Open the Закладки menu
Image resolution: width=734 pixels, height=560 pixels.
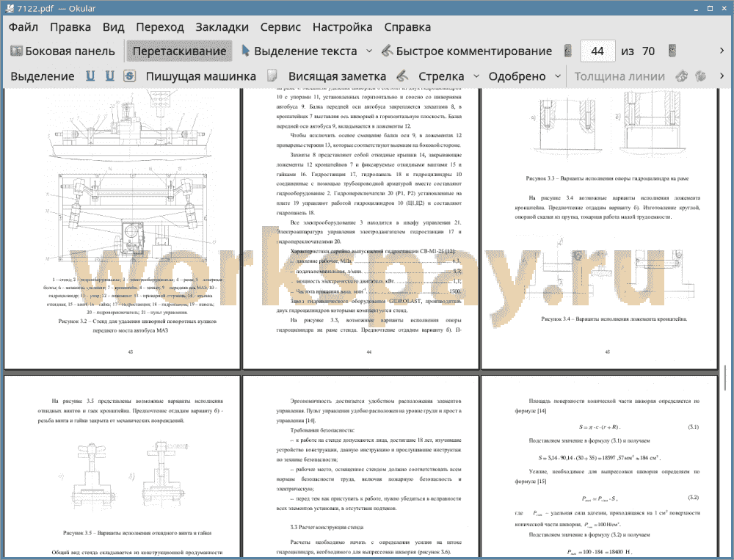(x=222, y=27)
